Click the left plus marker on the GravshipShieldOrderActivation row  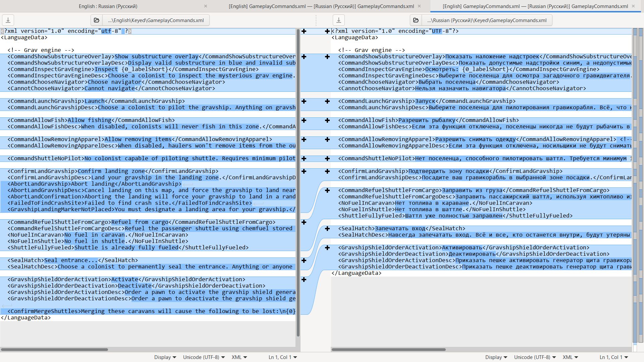pos(304,280)
